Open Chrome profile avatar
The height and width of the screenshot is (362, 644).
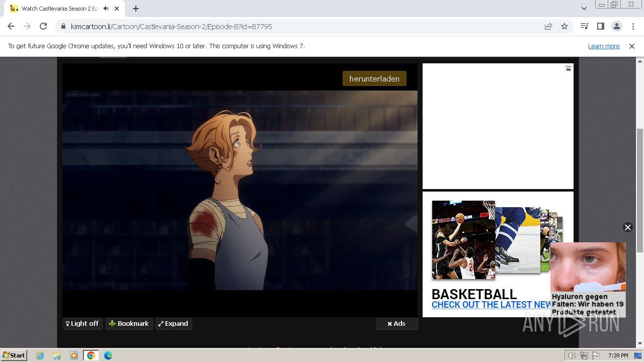click(x=616, y=26)
